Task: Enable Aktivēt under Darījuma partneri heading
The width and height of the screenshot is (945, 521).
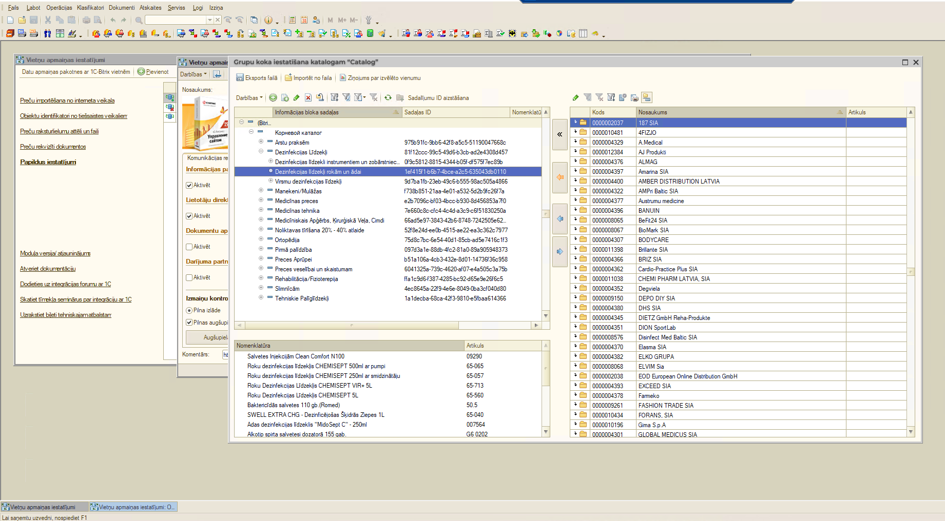Action: 189,277
